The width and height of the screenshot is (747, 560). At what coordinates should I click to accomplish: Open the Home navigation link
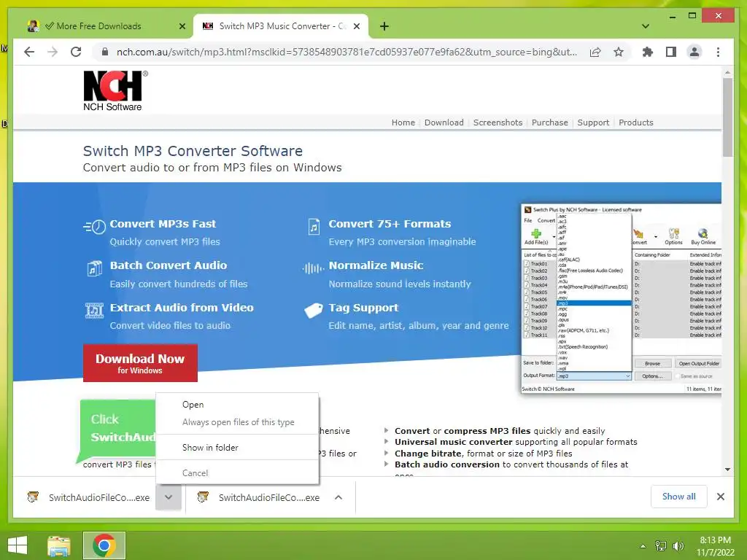403,122
